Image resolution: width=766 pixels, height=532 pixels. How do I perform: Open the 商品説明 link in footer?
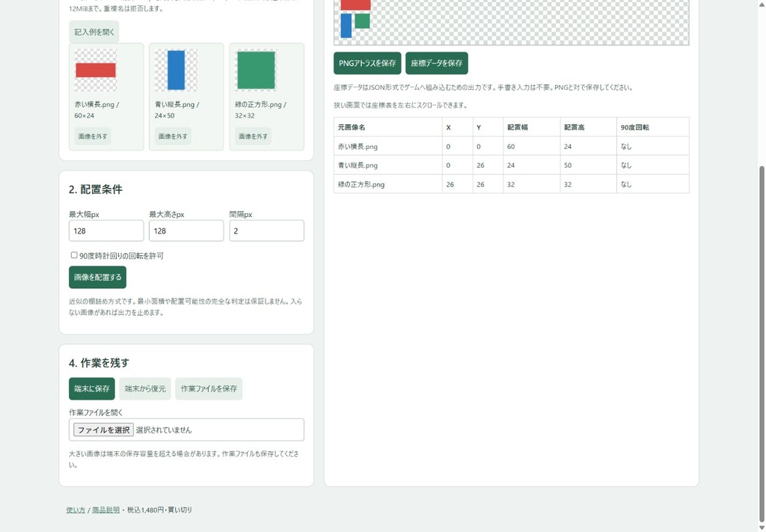(106, 510)
